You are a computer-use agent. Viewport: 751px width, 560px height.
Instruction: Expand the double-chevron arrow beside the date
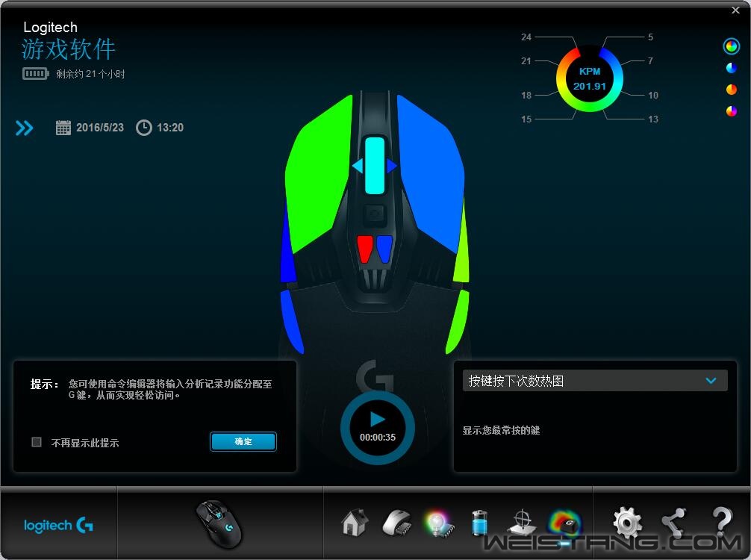point(25,128)
